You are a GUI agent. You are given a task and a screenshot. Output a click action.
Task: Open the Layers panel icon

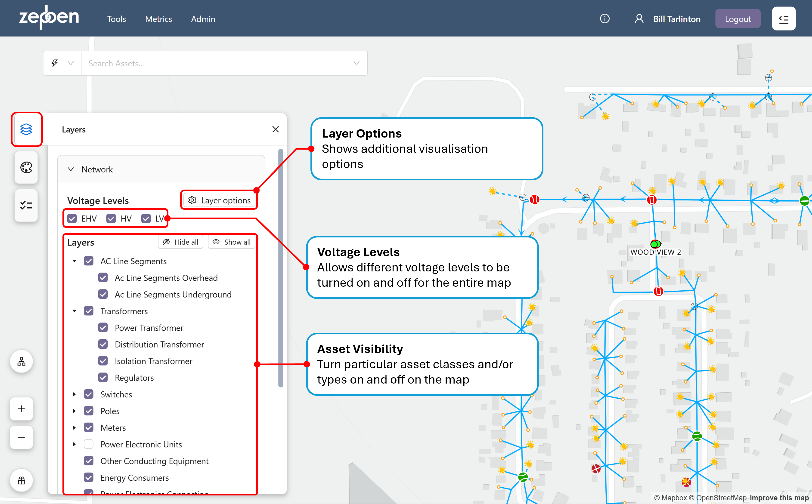[26, 129]
